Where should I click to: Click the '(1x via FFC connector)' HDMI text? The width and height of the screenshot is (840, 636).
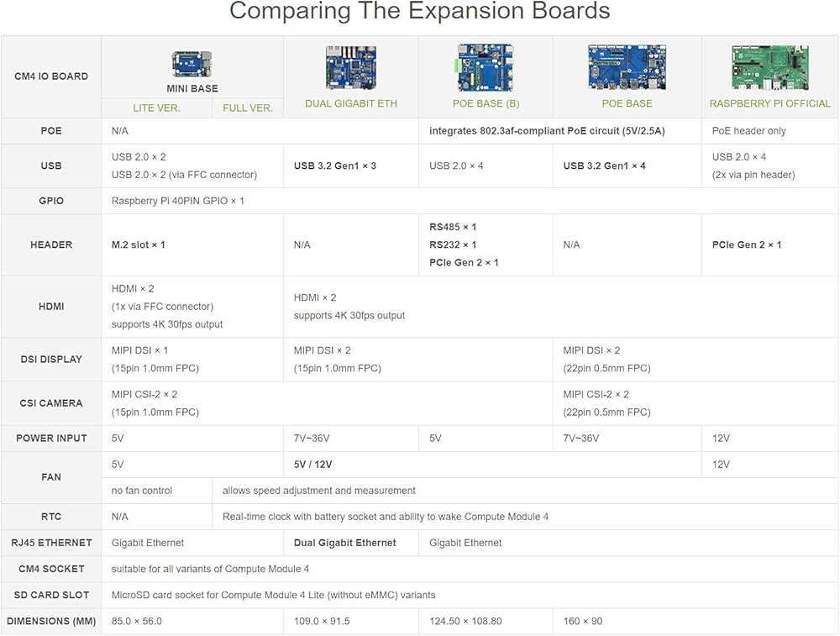162,307
